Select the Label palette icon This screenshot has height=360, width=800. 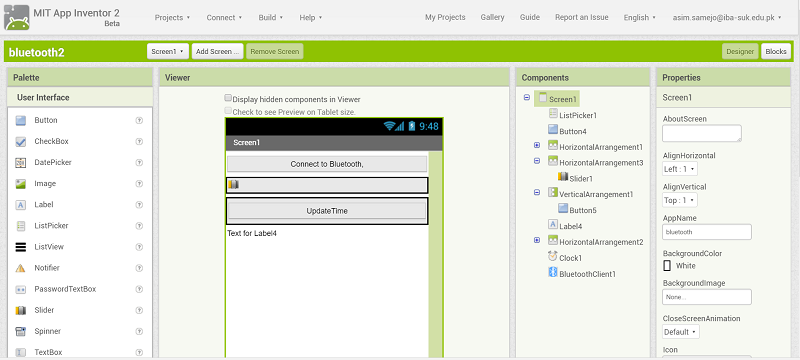[x=20, y=205]
